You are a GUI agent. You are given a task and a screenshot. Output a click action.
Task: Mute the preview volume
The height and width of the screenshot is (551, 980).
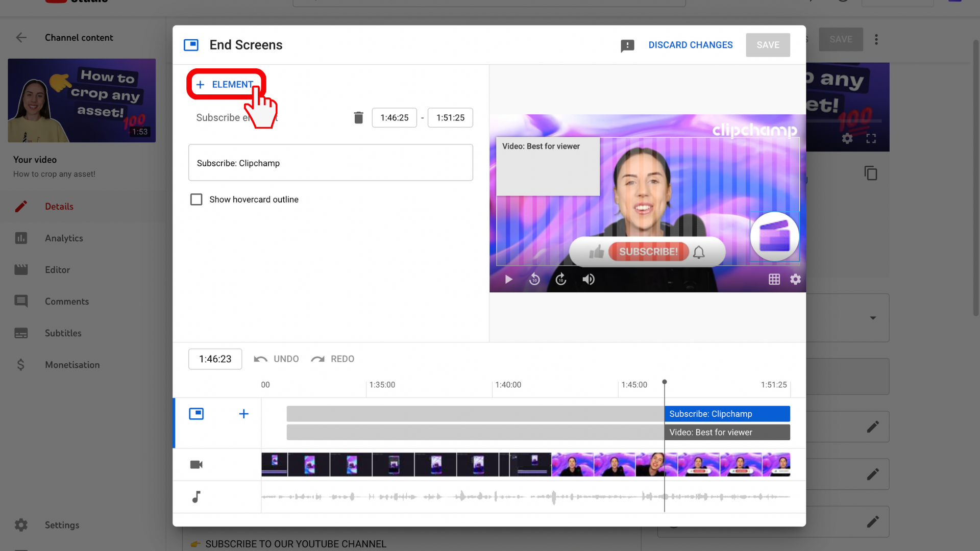(589, 279)
